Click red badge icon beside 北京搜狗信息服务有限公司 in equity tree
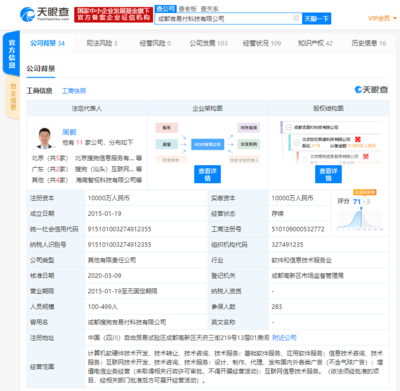The height and width of the screenshot is (391, 400). 366,156
